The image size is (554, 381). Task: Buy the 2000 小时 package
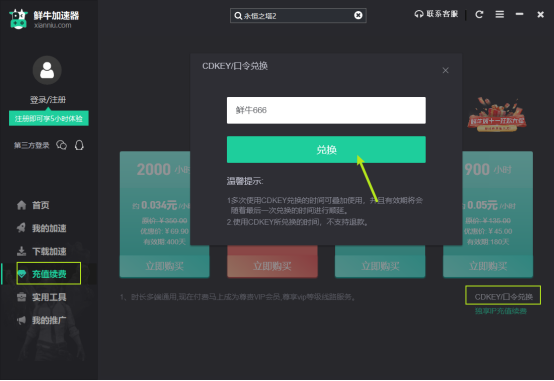coord(164,266)
